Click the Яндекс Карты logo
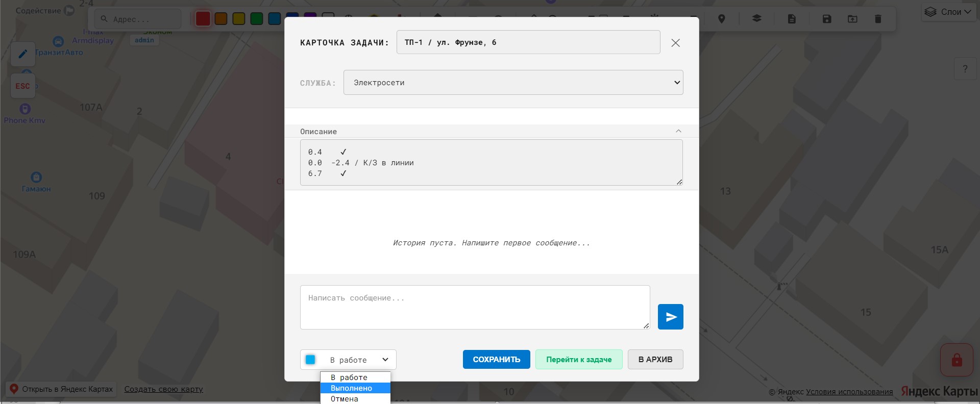 click(939, 391)
